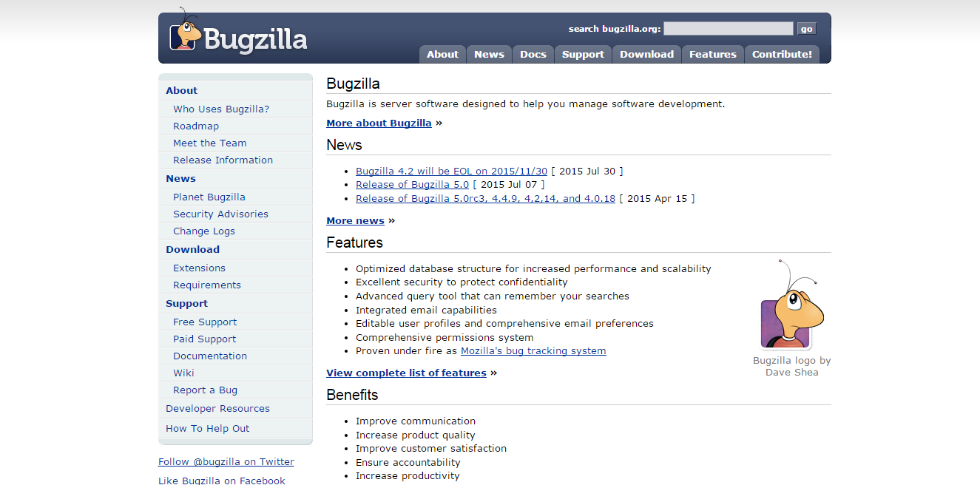Click Excellent security to protect confidentiality text
The height and width of the screenshot is (485, 980).
[x=462, y=282]
